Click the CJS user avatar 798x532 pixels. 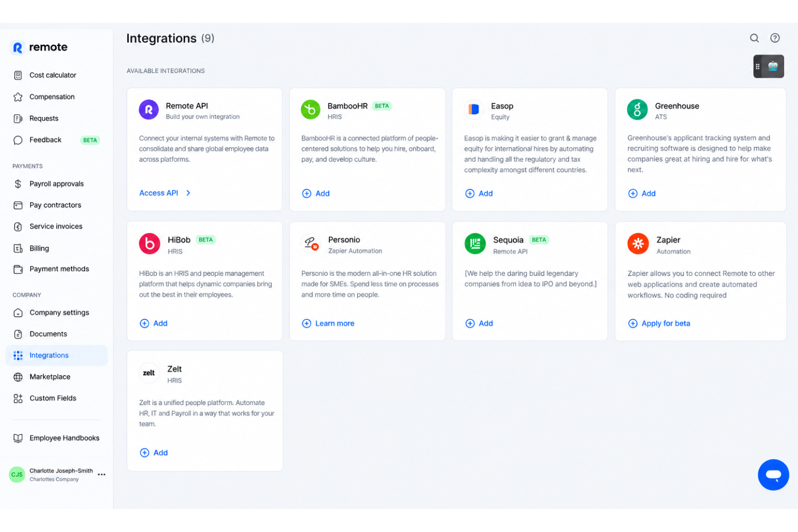[17, 475]
